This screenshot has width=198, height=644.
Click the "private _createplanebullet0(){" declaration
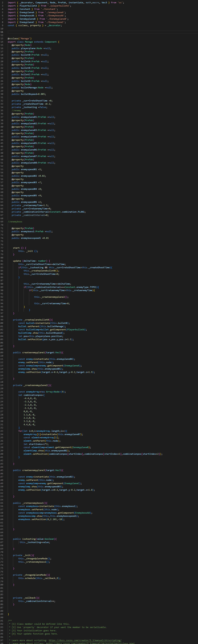(33, 320)
